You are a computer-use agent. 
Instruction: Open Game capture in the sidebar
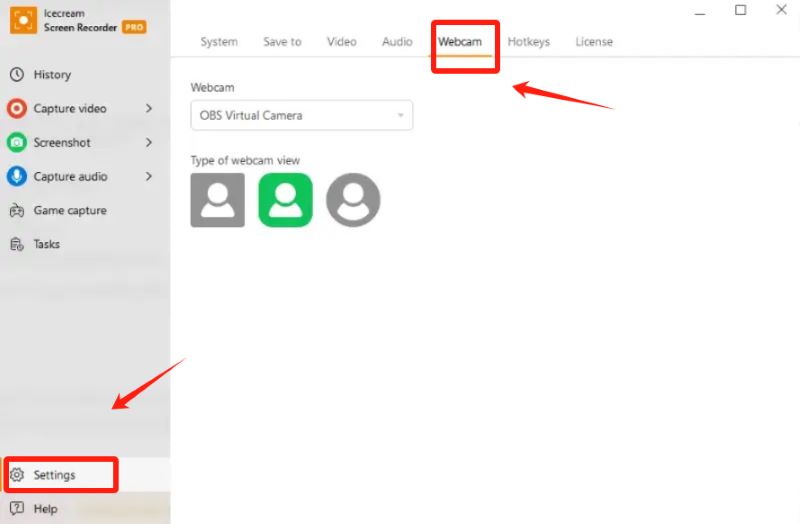[85, 210]
